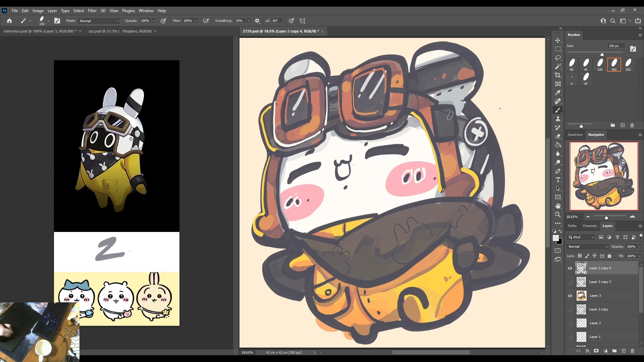The height and width of the screenshot is (362, 644).
Task: Expand the Flow percentage dropdown
Action: [197, 21]
